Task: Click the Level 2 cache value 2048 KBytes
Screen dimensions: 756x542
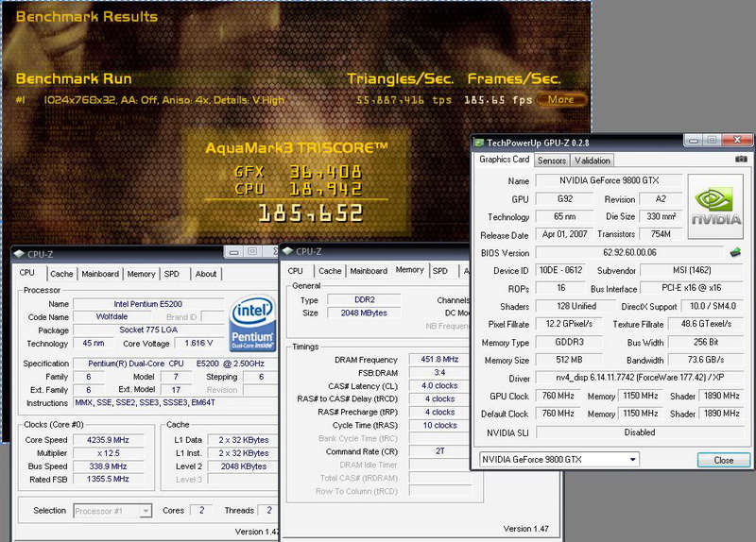Action: [x=243, y=466]
